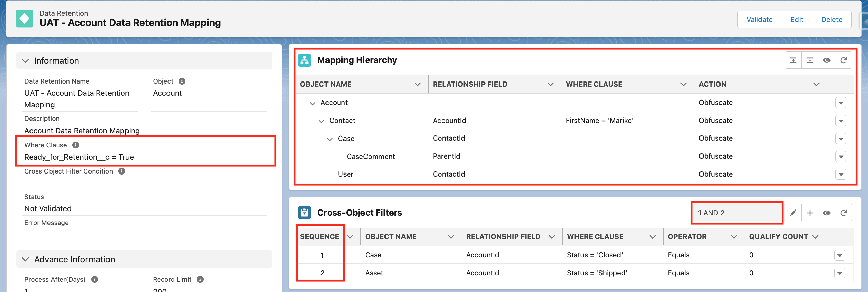Click collapse all icon in Mapping Hierarchy
The image size is (868, 292).
pyautogui.click(x=810, y=60)
